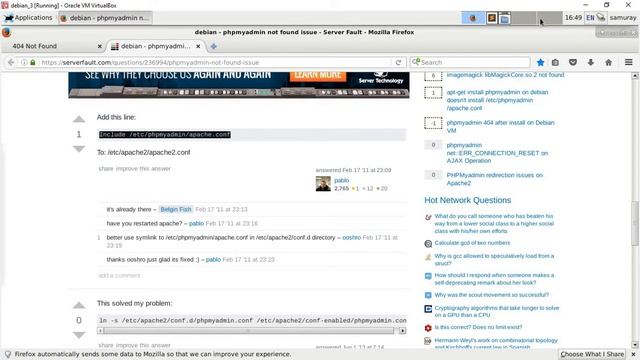Focus the Firefox Search box
Viewport: 640px width, 360px height.
tap(470, 62)
